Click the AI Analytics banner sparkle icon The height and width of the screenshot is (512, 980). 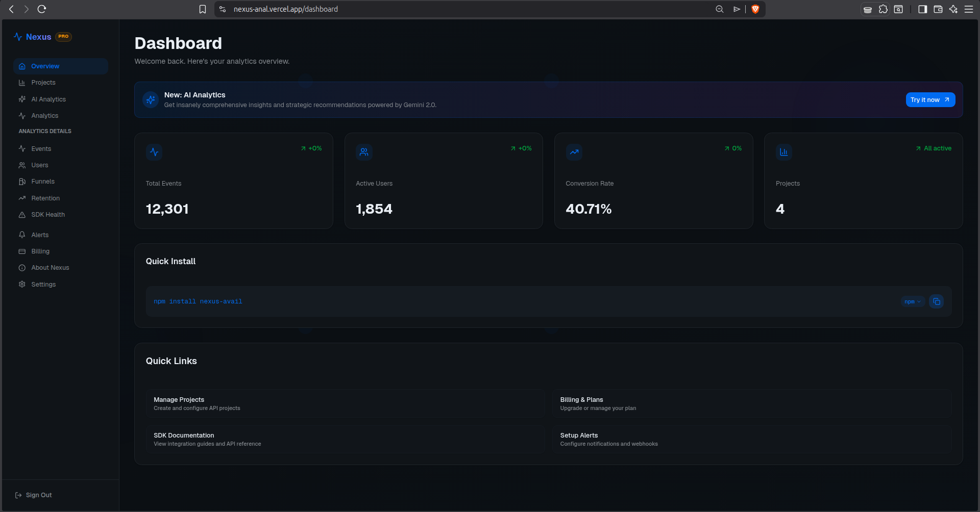pyautogui.click(x=151, y=100)
